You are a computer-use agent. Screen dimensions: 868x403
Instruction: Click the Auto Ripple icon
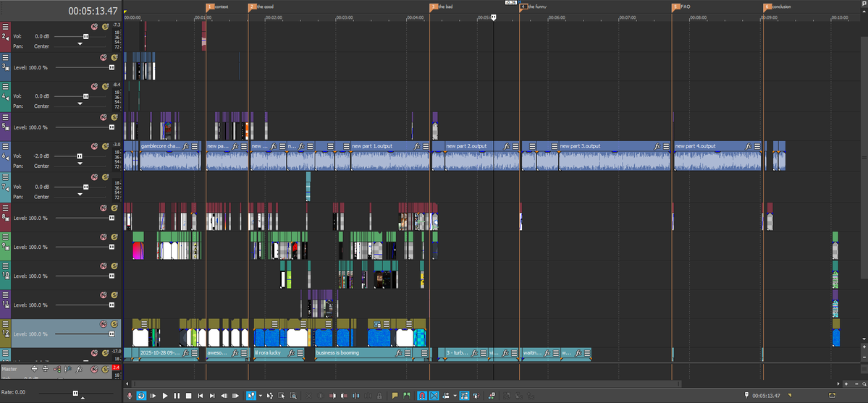446,396
